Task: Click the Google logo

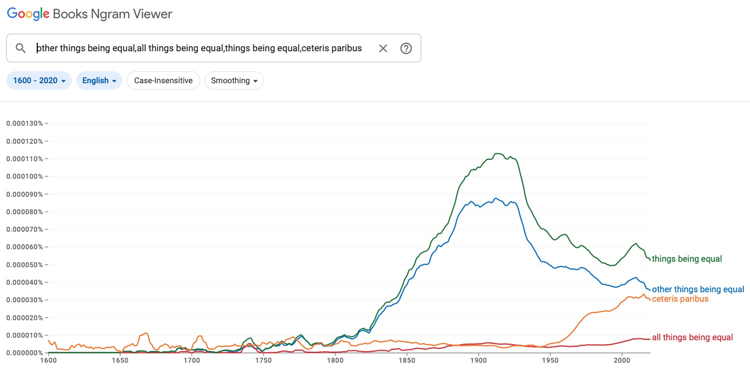Action: [x=28, y=14]
